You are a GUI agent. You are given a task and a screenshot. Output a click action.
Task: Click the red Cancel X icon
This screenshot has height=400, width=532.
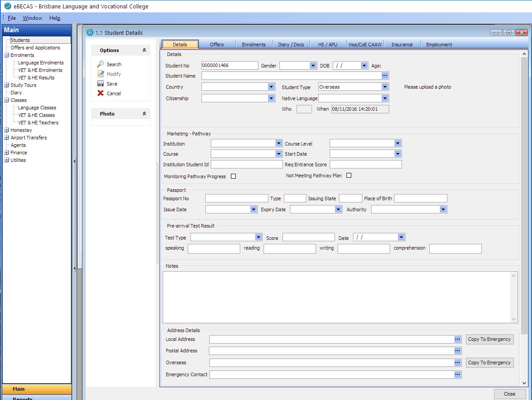pos(100,93)
